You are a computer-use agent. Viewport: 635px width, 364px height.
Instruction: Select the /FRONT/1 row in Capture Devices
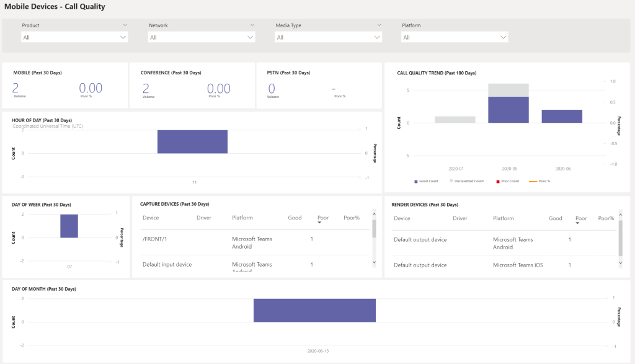(155, 239)
